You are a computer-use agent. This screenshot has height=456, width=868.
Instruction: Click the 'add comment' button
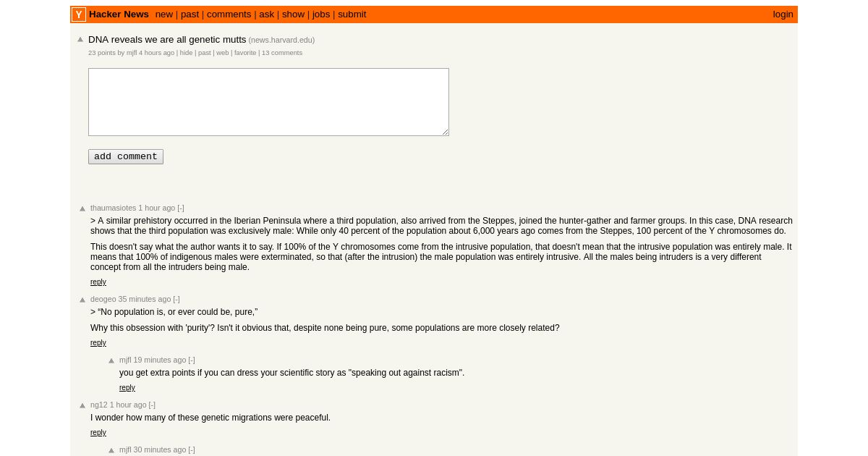point(126,156)
